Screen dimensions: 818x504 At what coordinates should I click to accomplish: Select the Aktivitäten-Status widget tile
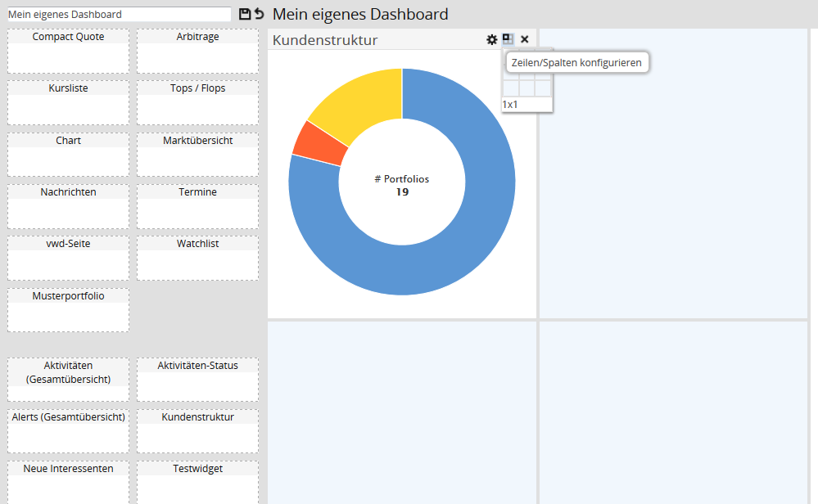(197, 379)
